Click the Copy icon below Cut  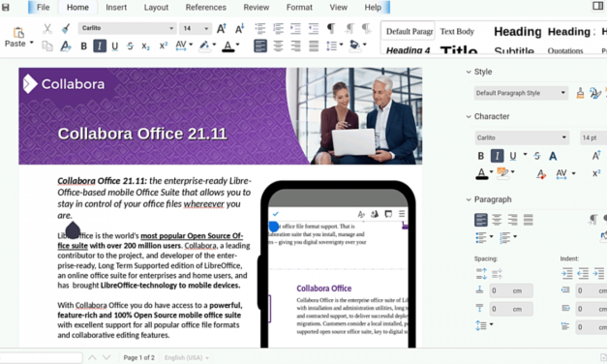pyautogui.click(x=47, y=46)
